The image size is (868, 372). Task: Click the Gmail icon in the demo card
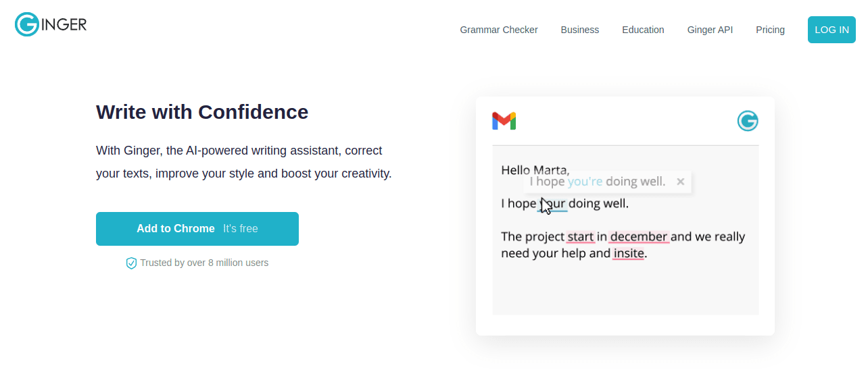tap(504, 121)
